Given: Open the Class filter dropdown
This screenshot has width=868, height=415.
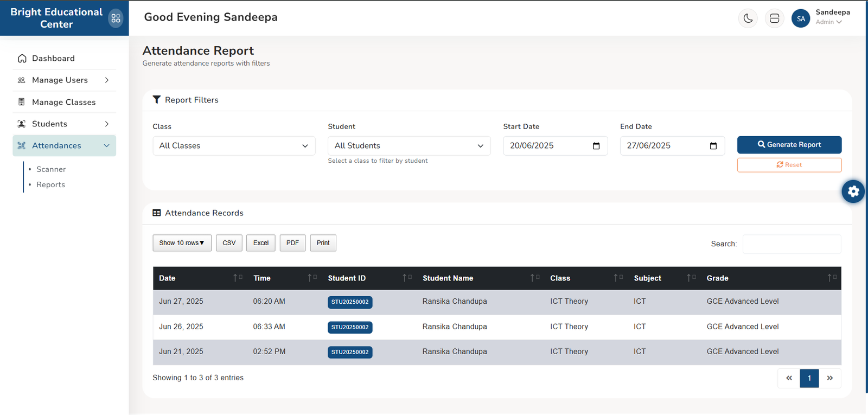Looking at the screenshot, I should point(234,146).
